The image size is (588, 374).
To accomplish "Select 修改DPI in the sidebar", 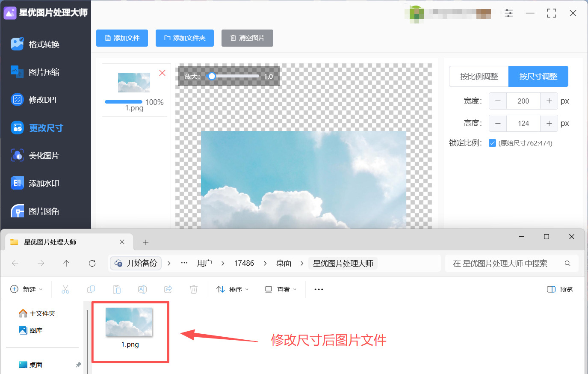I will coord(34,100).
